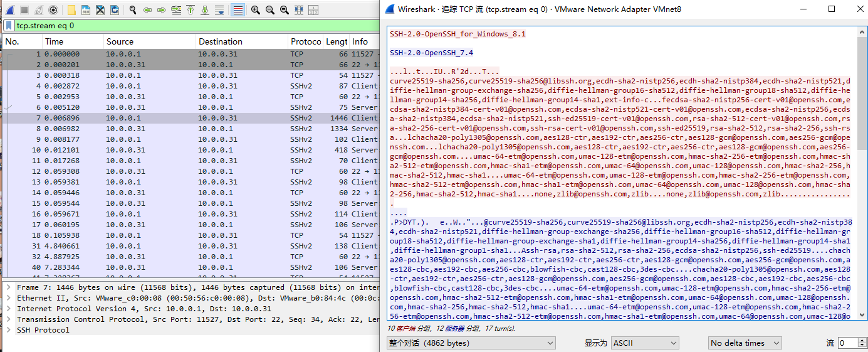
Task: Jump to last packet icon
Action: click(205, 10)
